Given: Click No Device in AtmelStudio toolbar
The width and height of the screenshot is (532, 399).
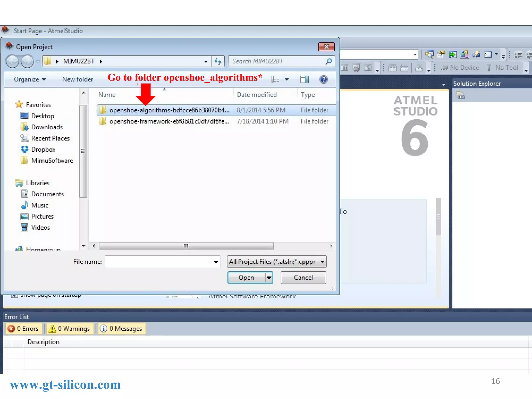Looking at the screenshot, I should [x=460, y=68].
